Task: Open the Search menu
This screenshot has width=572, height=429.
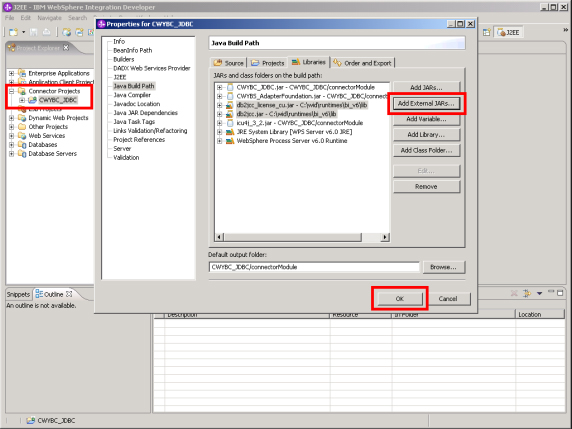Action: click(x=77, y=18)
